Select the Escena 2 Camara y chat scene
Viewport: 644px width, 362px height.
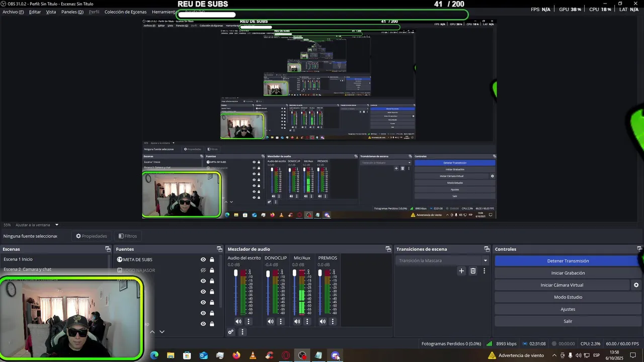(54, 269)
